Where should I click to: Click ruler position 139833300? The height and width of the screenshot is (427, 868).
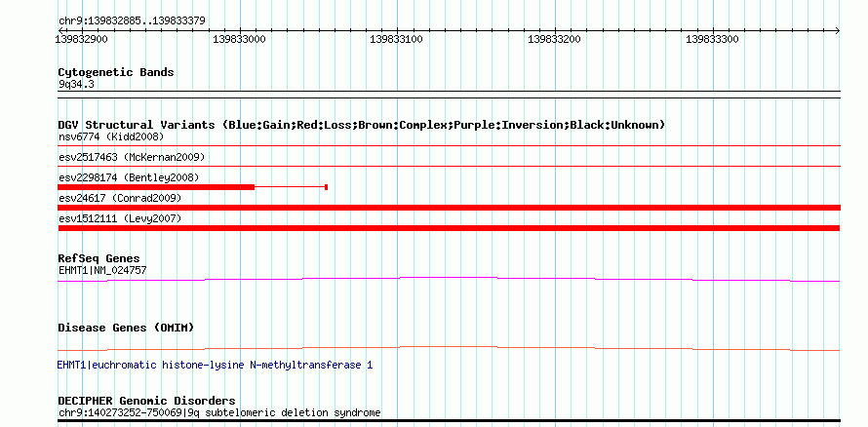(712, 40)
